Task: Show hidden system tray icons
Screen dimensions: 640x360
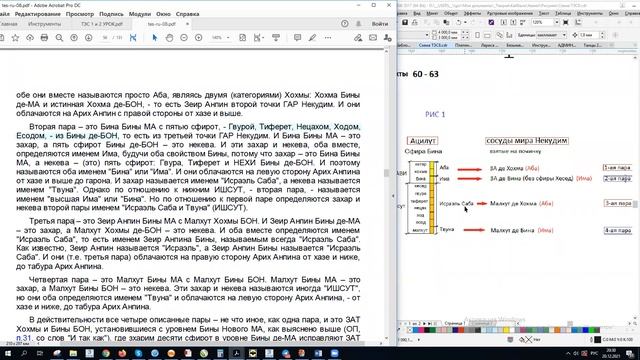Action: [x=568, y=353]
